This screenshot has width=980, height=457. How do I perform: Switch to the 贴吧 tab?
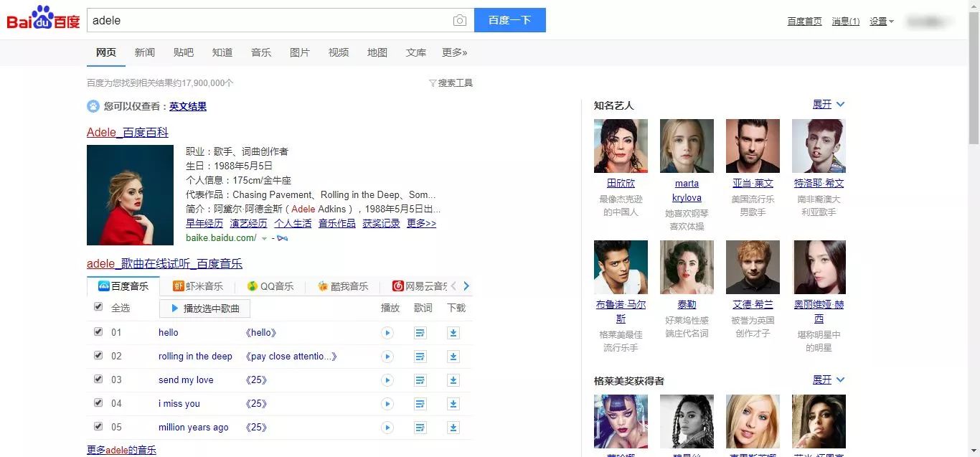click(x=184, y=52)
